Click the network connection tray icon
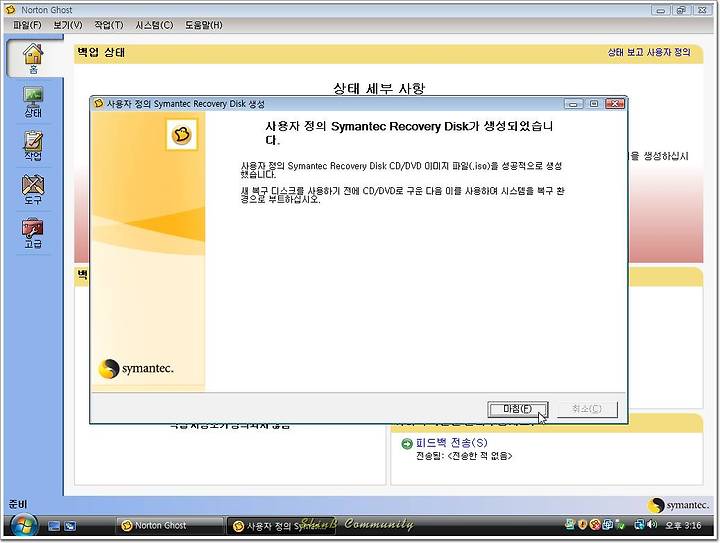The image size is (720, 543). point(639,524)
